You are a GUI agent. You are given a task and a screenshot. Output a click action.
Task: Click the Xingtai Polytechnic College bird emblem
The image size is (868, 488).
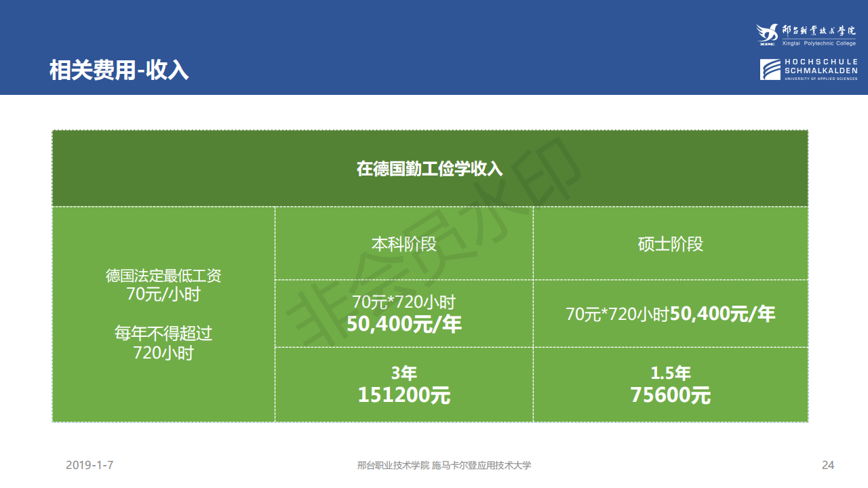click(x=768, y=34)
